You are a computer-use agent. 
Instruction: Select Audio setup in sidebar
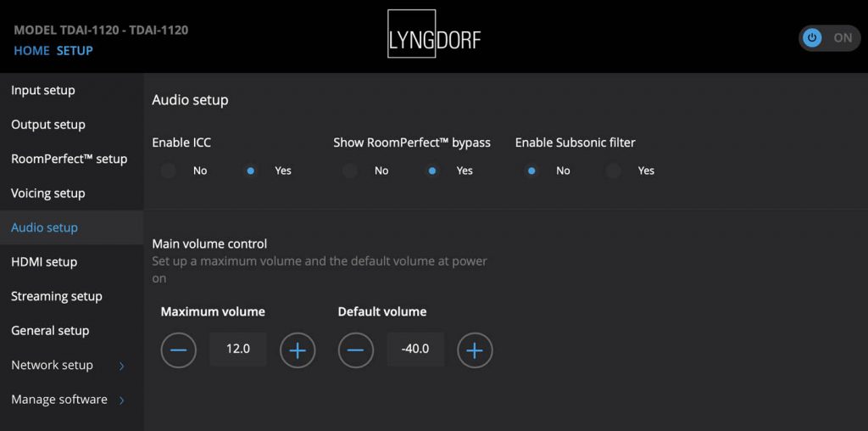point(71,227)
